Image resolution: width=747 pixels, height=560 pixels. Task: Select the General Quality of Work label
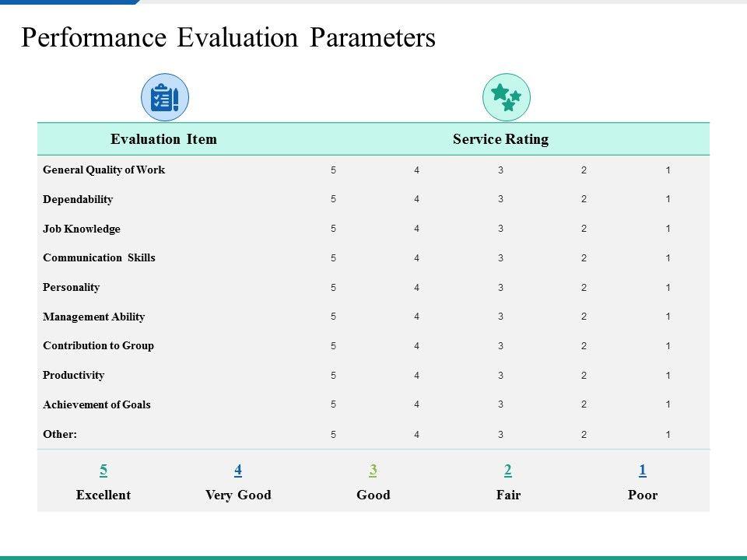click(103, 170)
